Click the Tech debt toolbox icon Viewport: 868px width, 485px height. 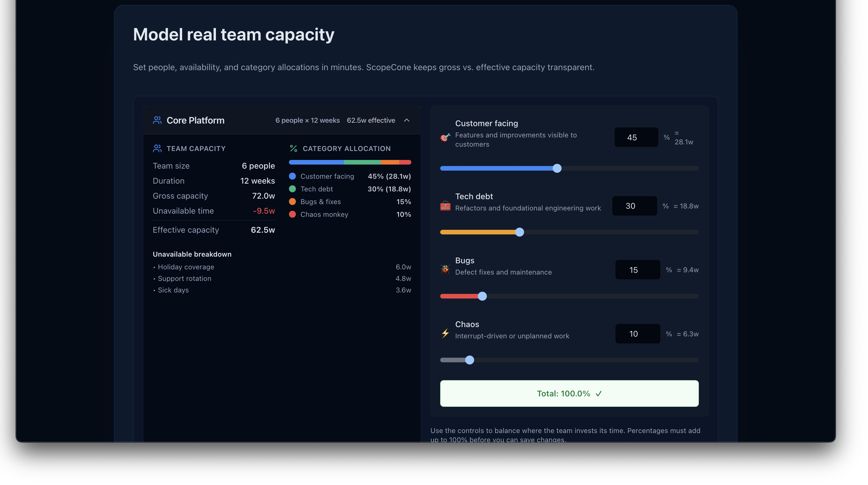[x=445, y=206]
